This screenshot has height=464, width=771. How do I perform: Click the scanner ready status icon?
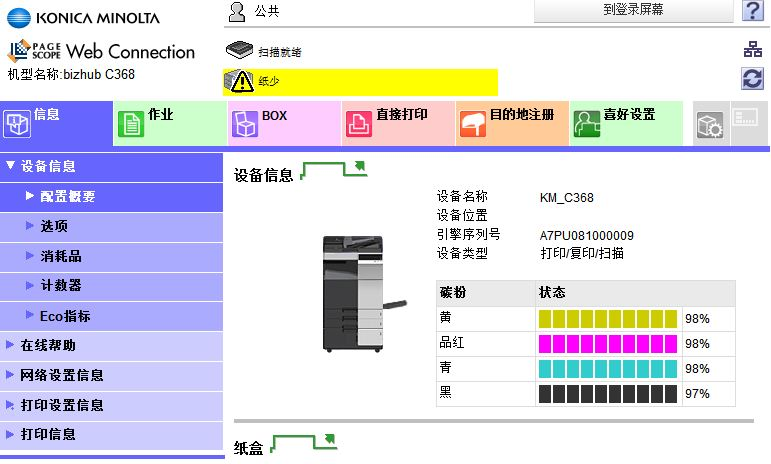tap(238, 50)
